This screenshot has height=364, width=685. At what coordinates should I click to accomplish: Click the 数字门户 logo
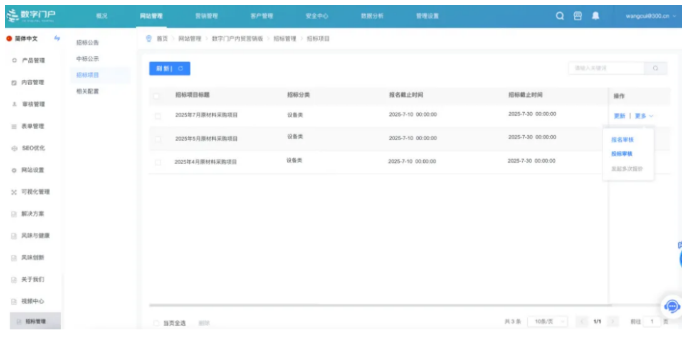(31, 15)
